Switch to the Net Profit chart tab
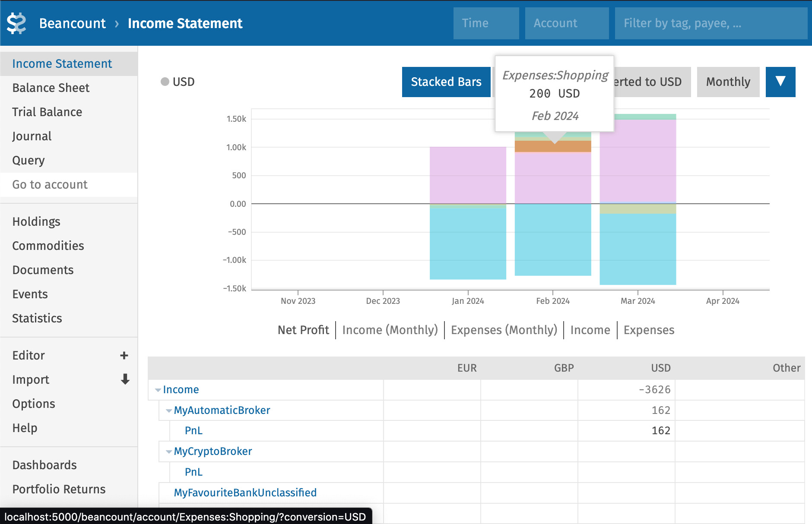Viewport: 812px width, 524px height. point(303,330)
